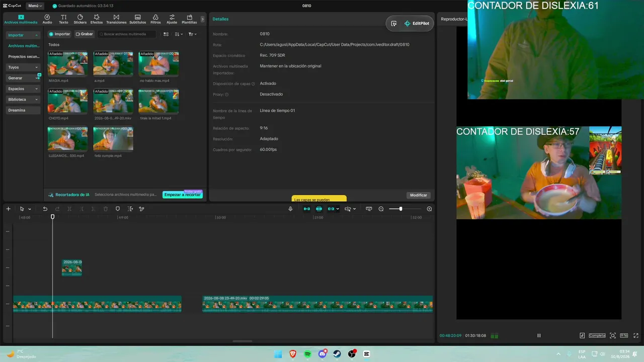Viewport: 644px width, 362px height.
Task: Click the Grabar button
Action: [85, 34]
